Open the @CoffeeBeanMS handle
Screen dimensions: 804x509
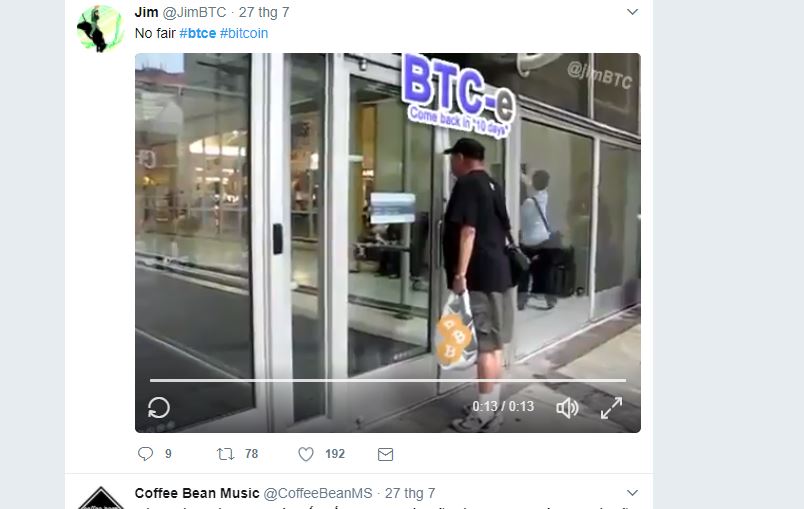tap(318, 493)
